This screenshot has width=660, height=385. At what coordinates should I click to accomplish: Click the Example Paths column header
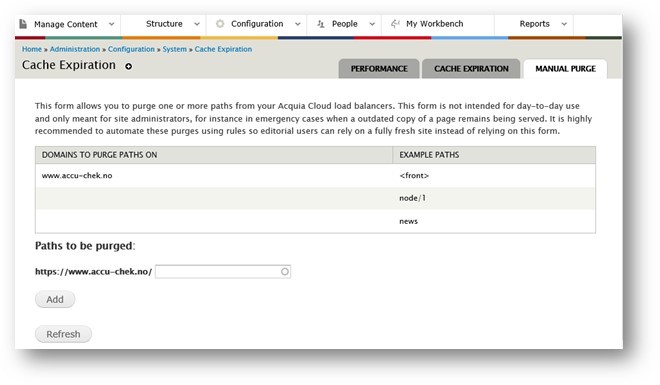(x=429, y=155)
